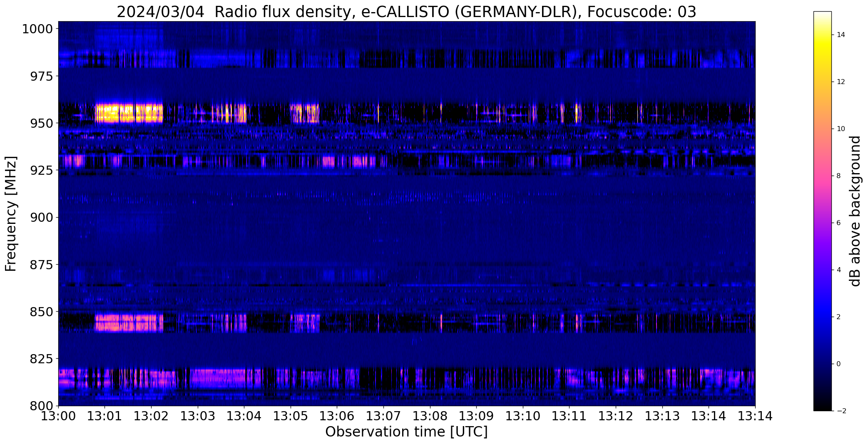The image size is (868, 444).
Task: Click the 13:07 time tick label
Action: (x=383, y=416)
